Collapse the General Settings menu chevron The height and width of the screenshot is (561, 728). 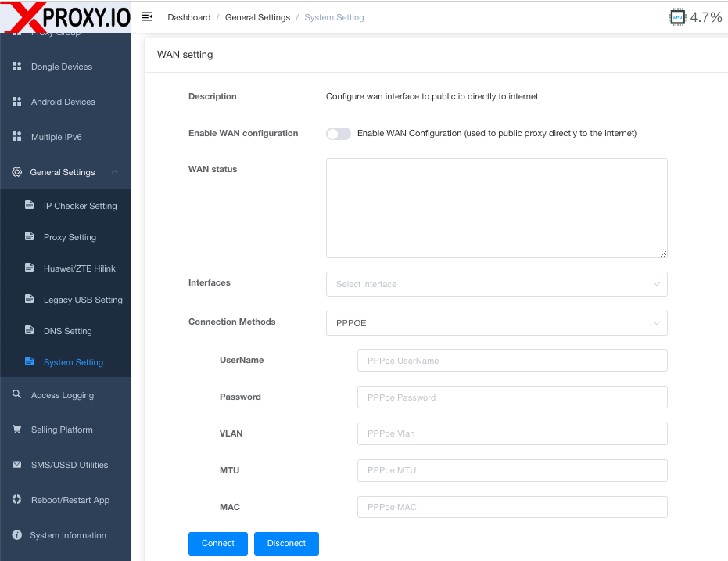click(115, 172)
